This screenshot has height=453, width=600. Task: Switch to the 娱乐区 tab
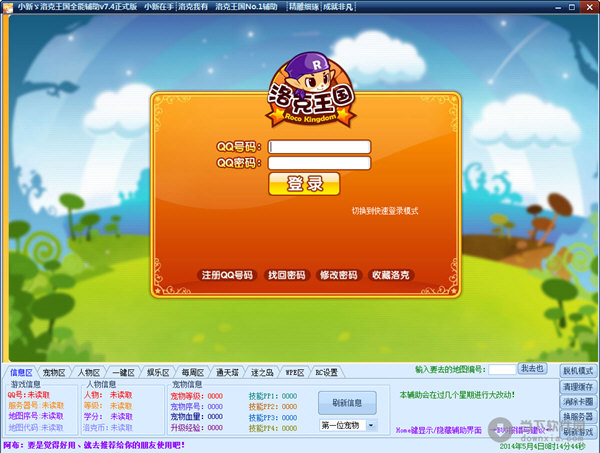158,372
